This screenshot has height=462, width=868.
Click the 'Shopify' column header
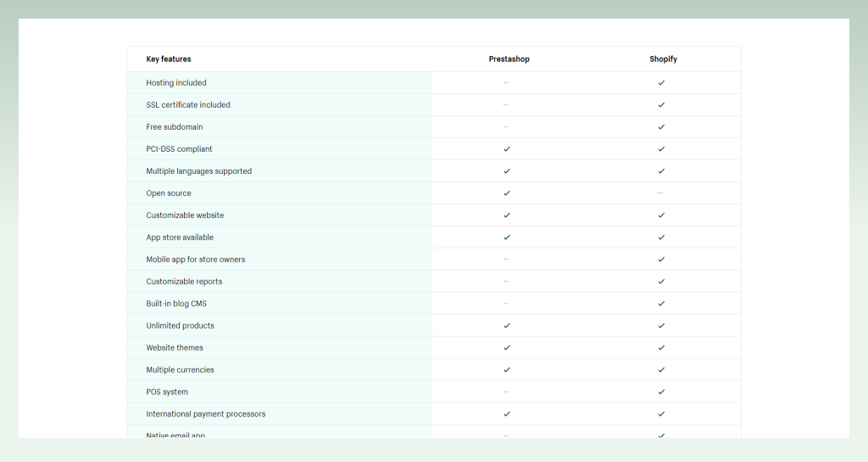(x=663, y=59)
